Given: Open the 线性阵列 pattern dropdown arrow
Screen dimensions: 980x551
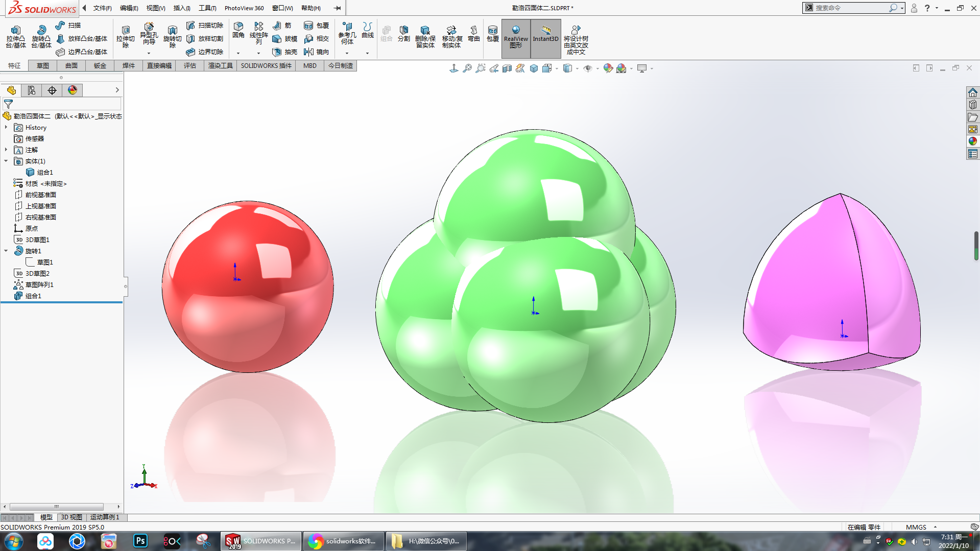Looking at the screenshot, I should coord(258,53).
